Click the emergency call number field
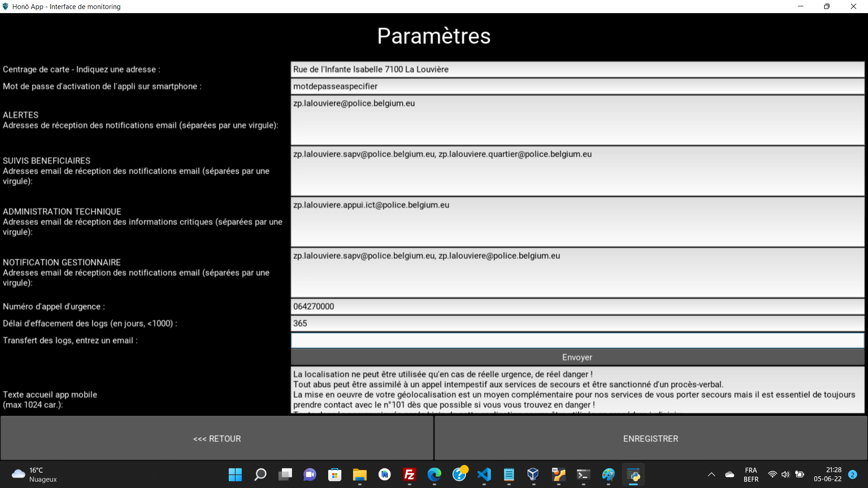Image resolution: width=868 pixels, height=488 pixels. 577,306
